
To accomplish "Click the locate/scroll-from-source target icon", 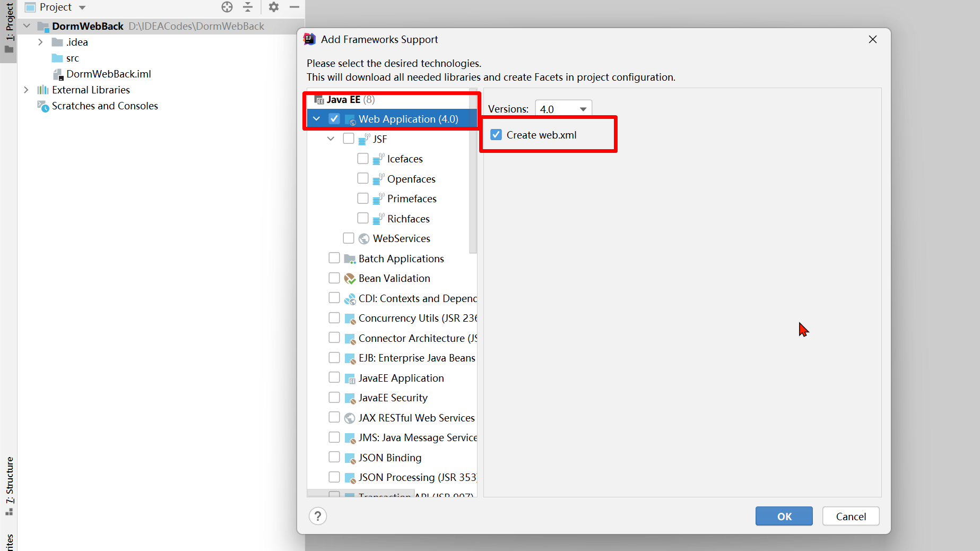I will coord(227,7).
